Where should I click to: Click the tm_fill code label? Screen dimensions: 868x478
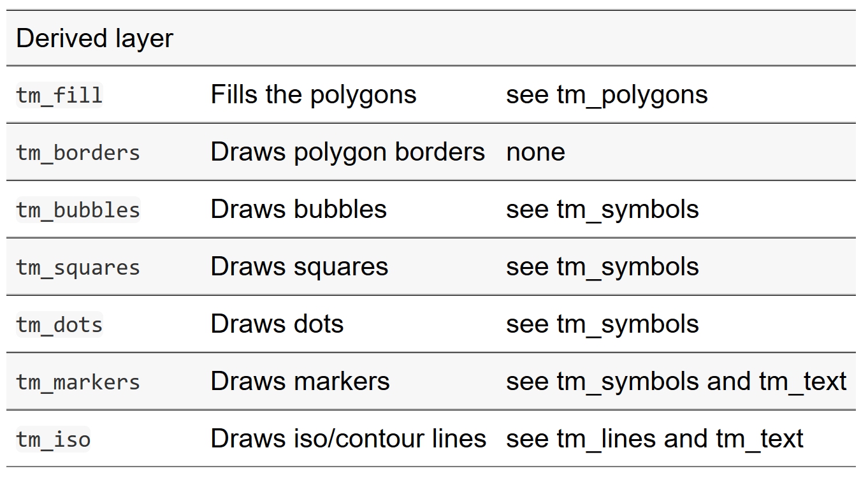[59, 96]
